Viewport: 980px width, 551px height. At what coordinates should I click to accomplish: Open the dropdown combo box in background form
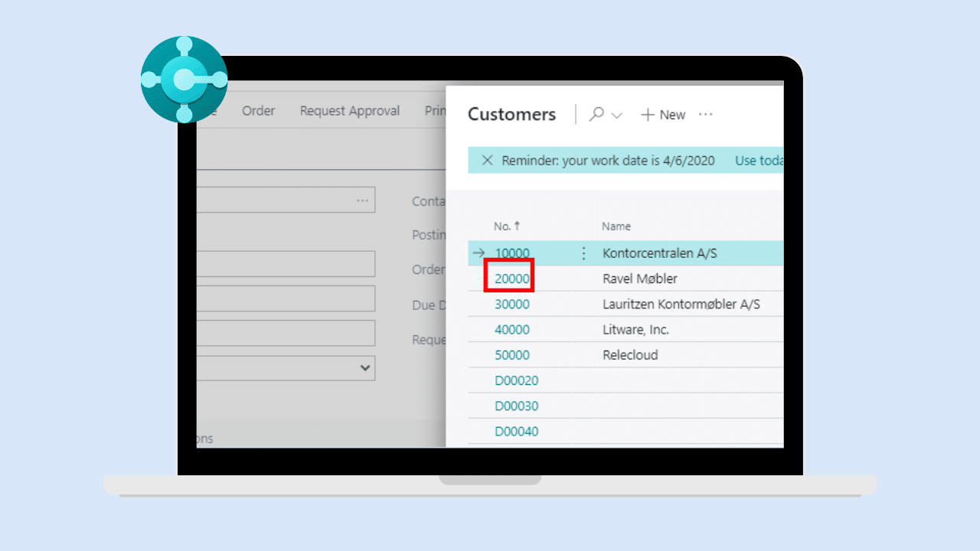[286, 367]
